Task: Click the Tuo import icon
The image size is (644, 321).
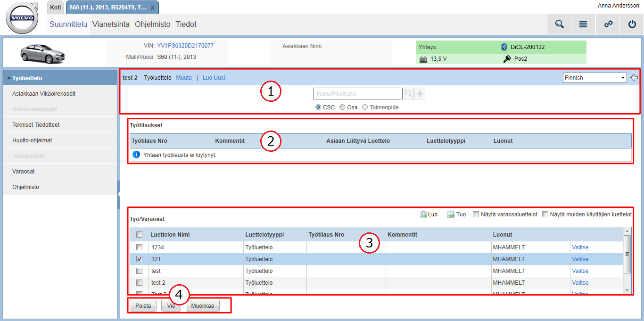Action: 451,214
